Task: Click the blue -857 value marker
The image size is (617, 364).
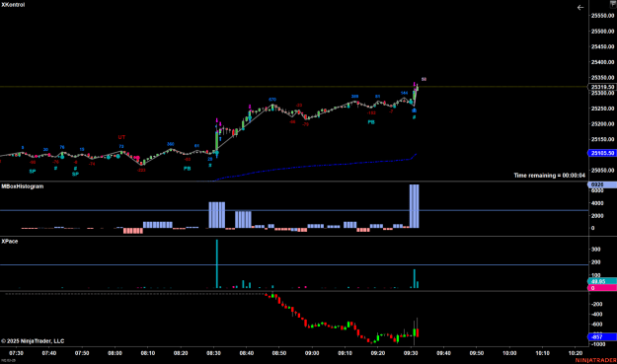Action: click(x=602, y=337)
